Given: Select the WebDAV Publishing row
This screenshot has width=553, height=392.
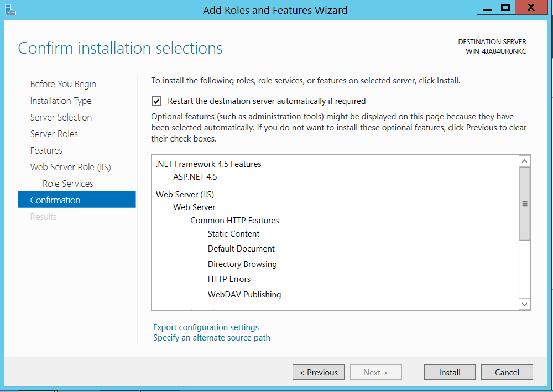Looking at the screenshot, I should [x=244, y=295].
